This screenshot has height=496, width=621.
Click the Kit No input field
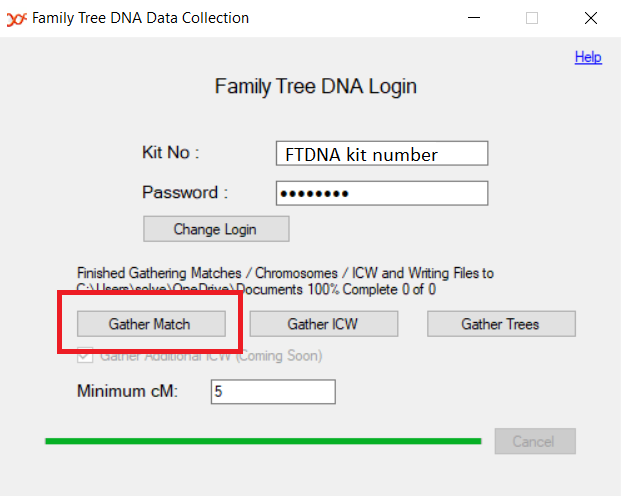click(382, 153)
